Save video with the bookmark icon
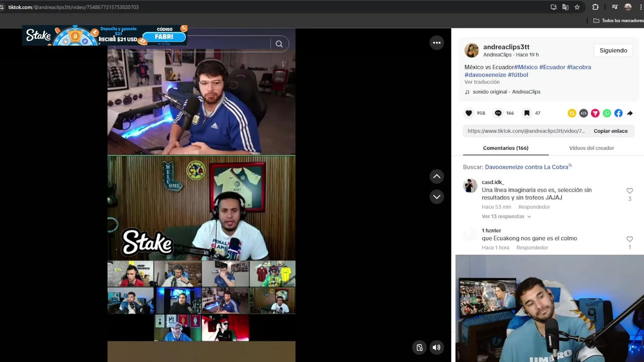 coord(526,113)
